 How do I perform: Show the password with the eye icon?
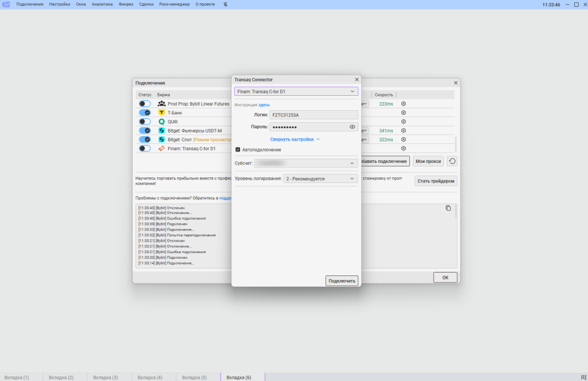[x=352, y=127]
